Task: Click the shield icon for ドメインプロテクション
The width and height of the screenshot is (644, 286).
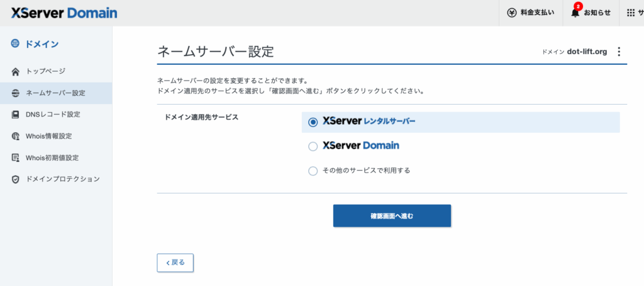Action: (16, 180)
